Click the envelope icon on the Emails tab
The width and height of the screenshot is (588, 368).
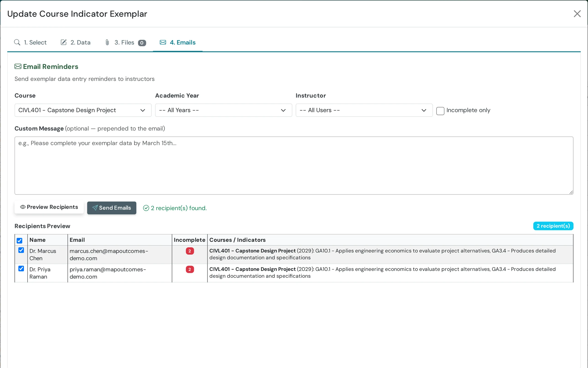pyautogui.click(x=163, y=42)
